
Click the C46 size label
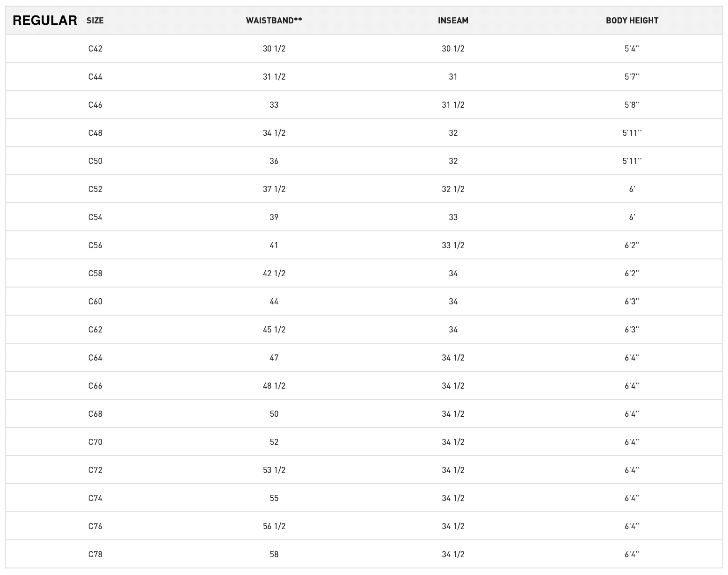[95, 105]
